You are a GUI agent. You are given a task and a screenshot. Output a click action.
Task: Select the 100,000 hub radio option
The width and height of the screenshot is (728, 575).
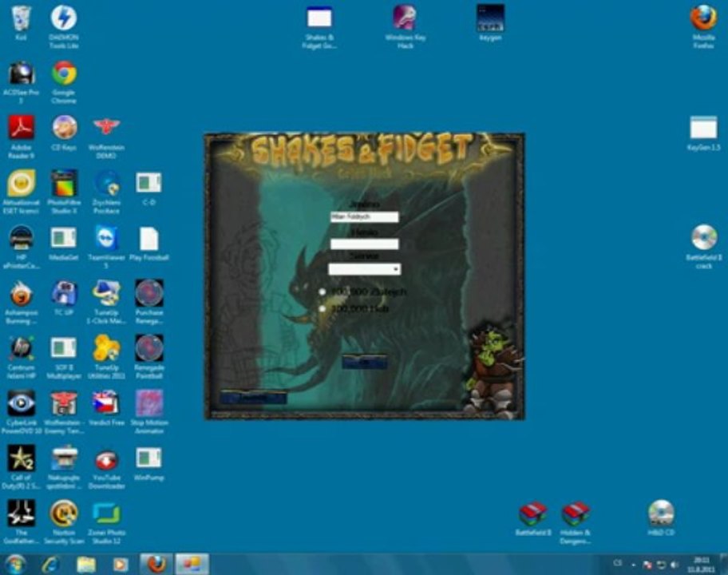[x=322, y=308]
